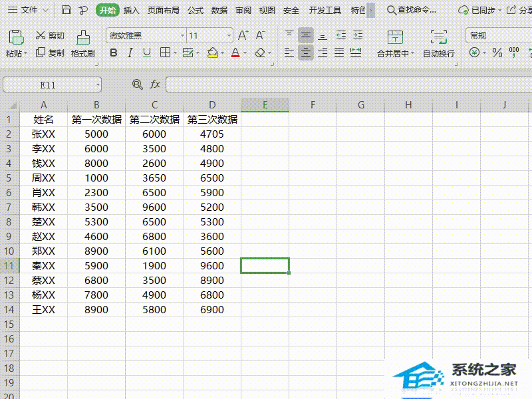Apply thousands separator 000 icon
The height and width of the screenshot is (399, 532).
514,52
